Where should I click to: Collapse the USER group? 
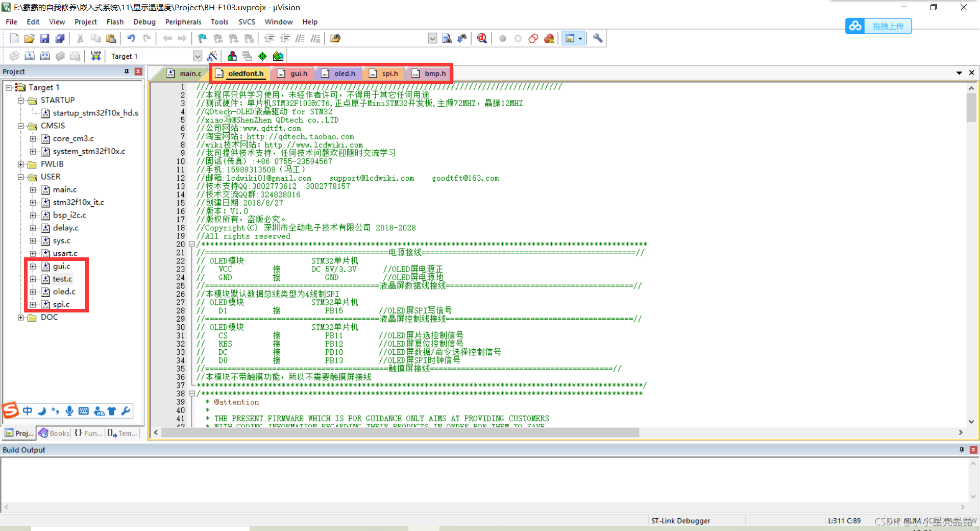coord(21,177)
